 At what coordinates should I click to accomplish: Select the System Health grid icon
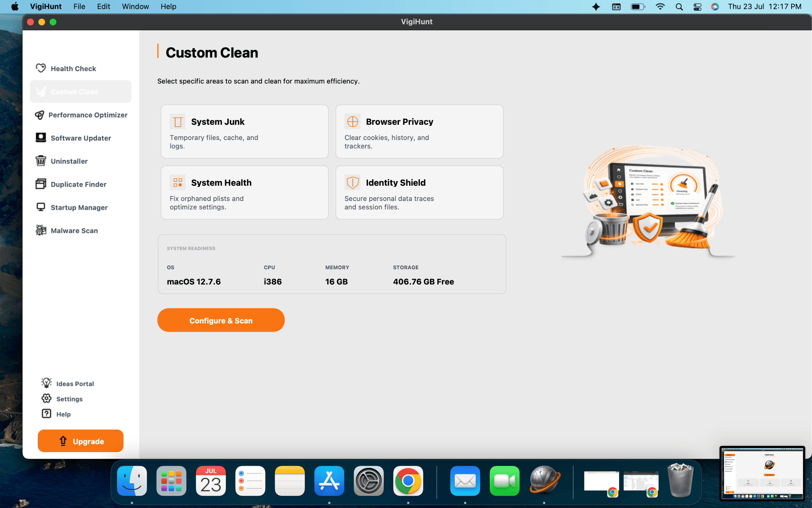point(178,182)
